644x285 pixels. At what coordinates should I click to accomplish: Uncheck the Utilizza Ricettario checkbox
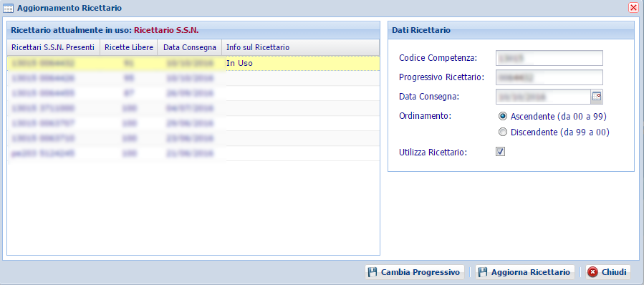pos(500,152)
